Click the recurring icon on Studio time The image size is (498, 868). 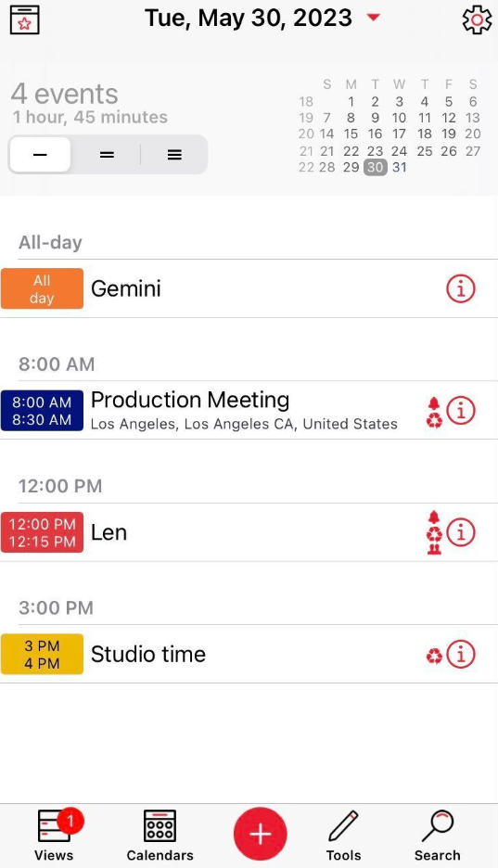pyautogui.click(x=434, y=656)
